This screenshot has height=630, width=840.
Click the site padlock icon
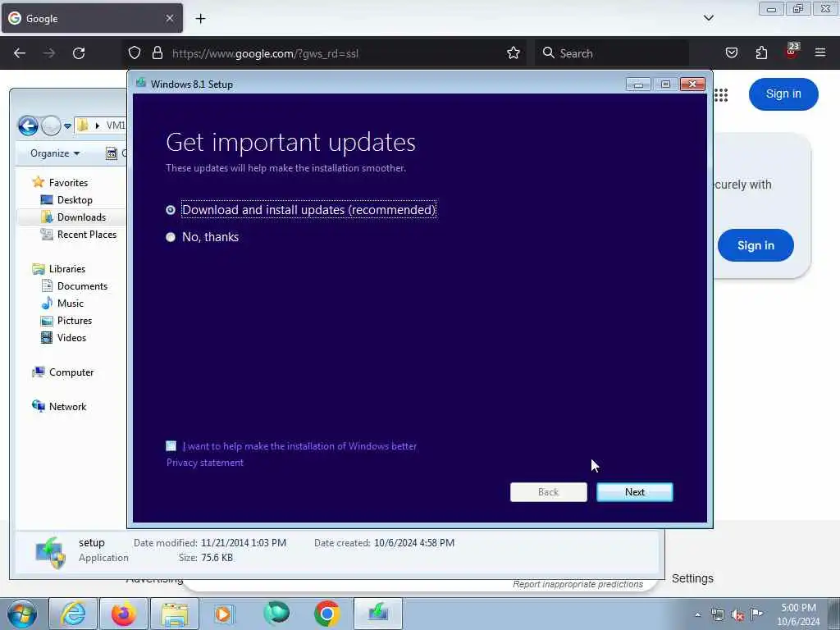(x=157, y=53)
